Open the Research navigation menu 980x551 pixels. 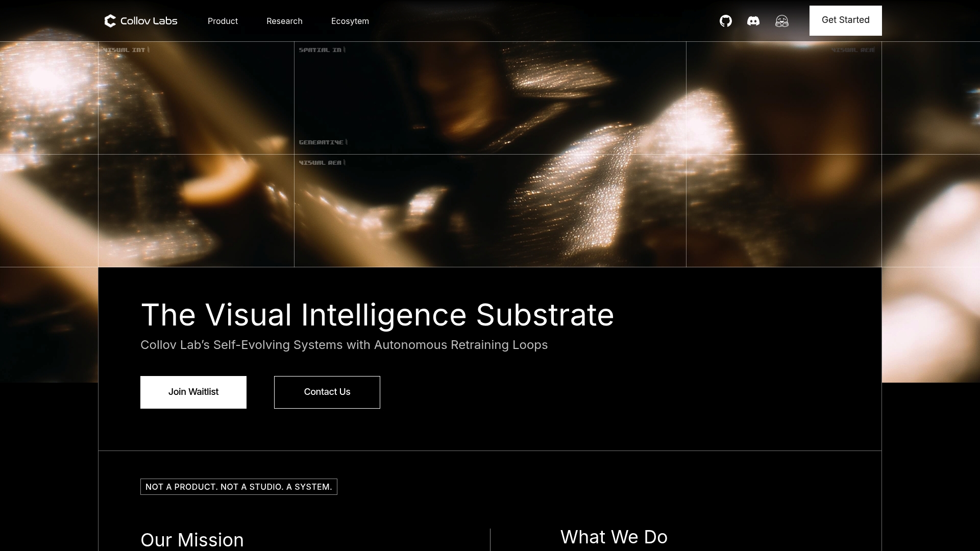coord(285,21)
